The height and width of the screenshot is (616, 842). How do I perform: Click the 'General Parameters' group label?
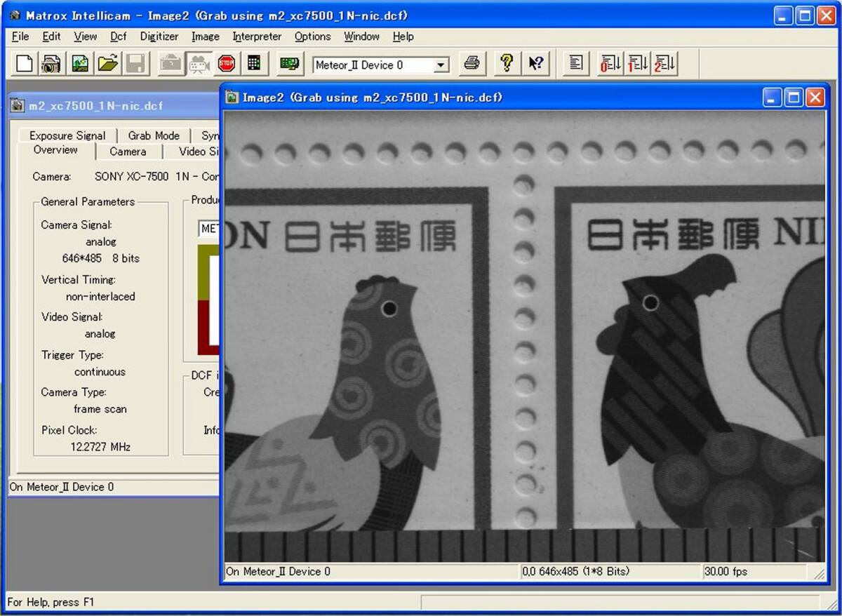click(x=88, y=201)
